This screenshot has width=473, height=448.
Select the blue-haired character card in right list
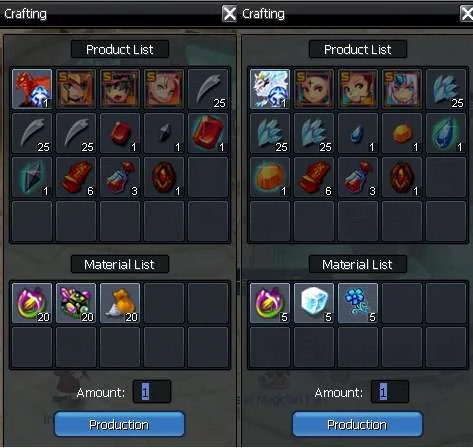coord(402,89)
